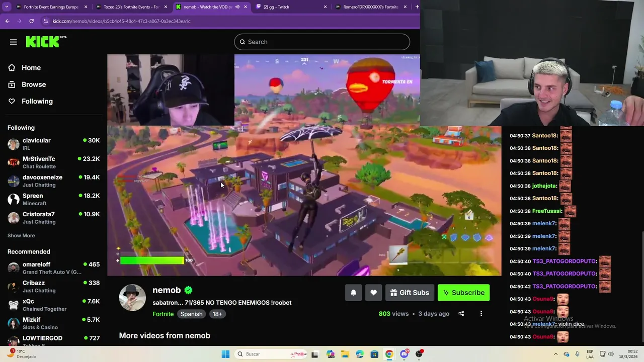Open the tab search dropdown
644x362 pixels.
7,7
